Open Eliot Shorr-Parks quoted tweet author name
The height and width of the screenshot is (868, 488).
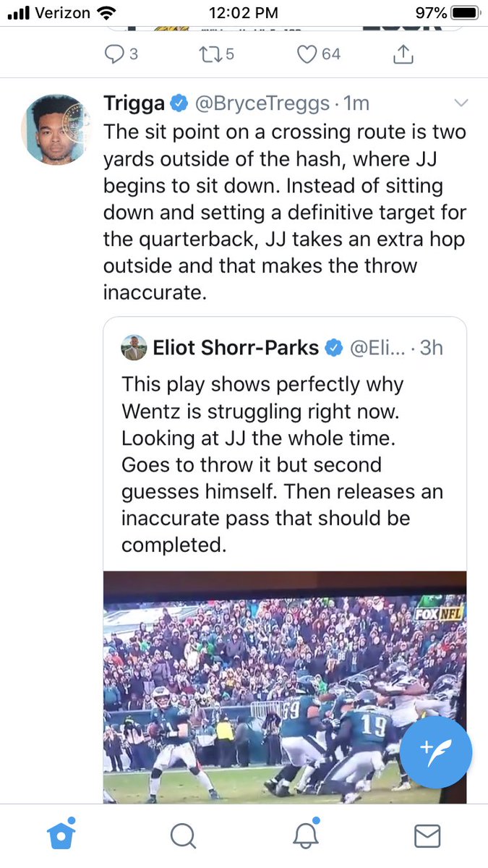click(x=236, y=348)
